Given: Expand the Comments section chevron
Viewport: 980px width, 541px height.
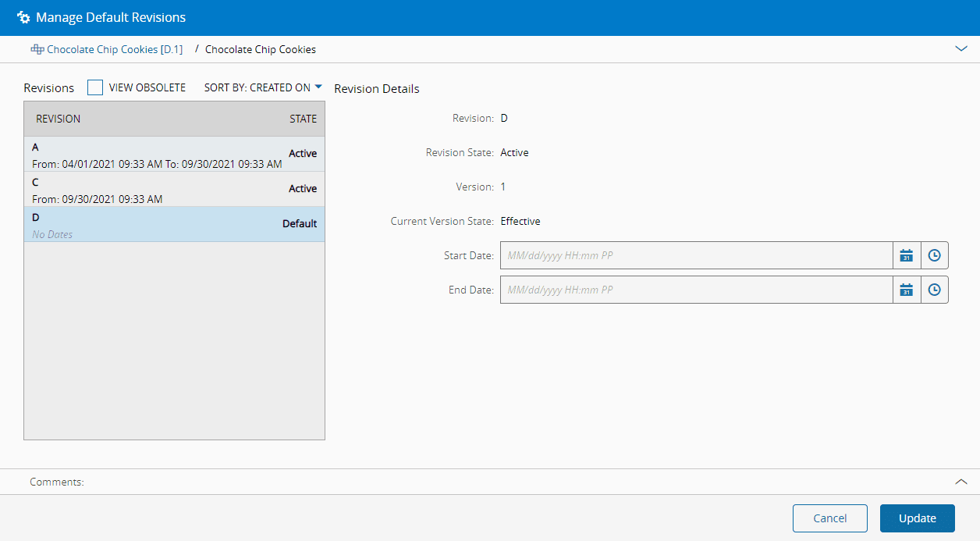Looking at the screenshot, I should pos(960,482).
